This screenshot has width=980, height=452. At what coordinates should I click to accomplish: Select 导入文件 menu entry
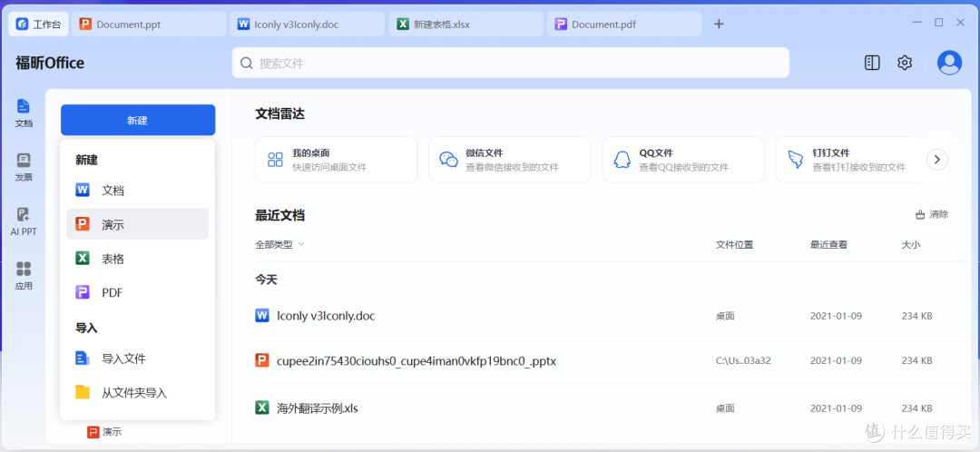coord(138,359)
